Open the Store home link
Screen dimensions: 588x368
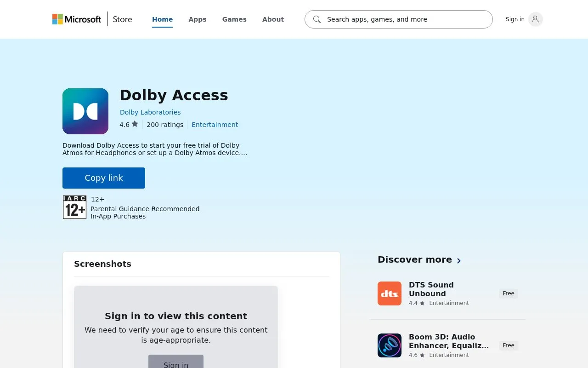(123, 19)
